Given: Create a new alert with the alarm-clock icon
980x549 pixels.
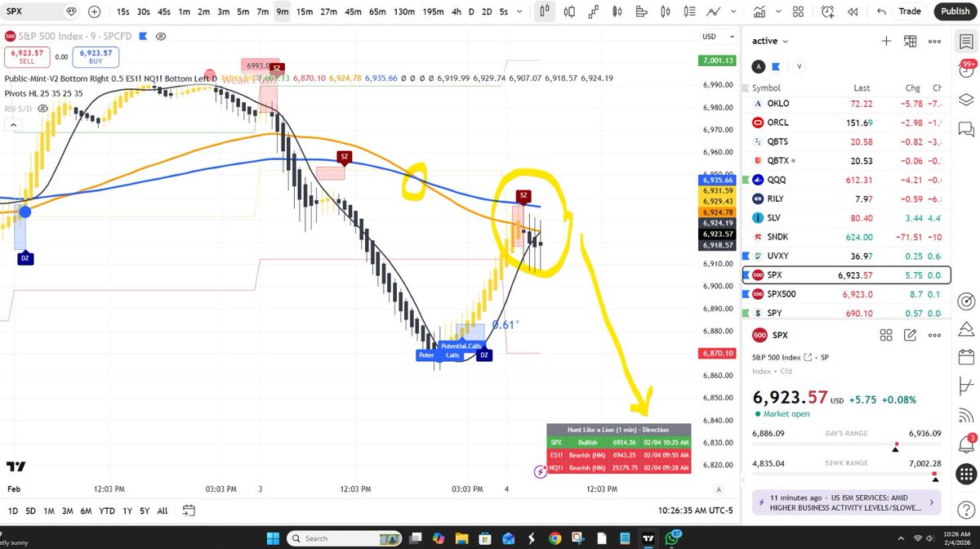Looking at the screenshot, I should coord(828,11).
